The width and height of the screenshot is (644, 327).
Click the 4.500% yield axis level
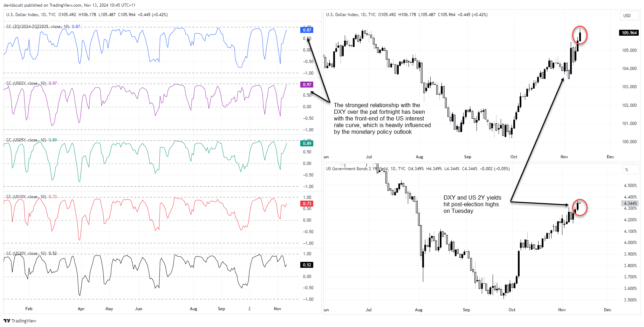630,186
